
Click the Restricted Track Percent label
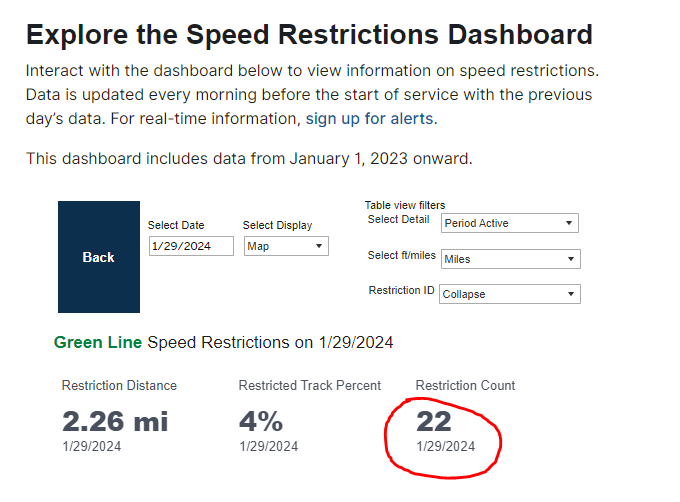[x=309, y=386]
